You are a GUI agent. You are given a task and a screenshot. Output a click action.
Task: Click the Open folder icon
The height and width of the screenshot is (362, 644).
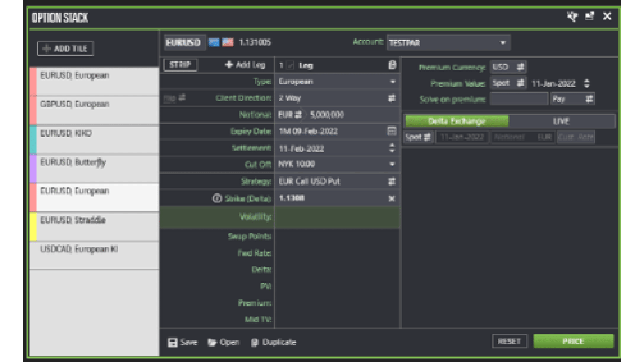click(x=212, y=342)
